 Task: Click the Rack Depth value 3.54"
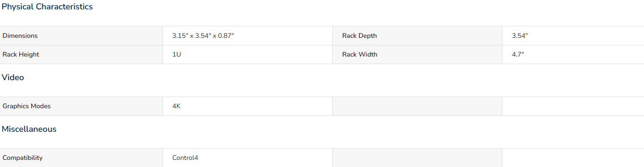click(x=520, y=36)
